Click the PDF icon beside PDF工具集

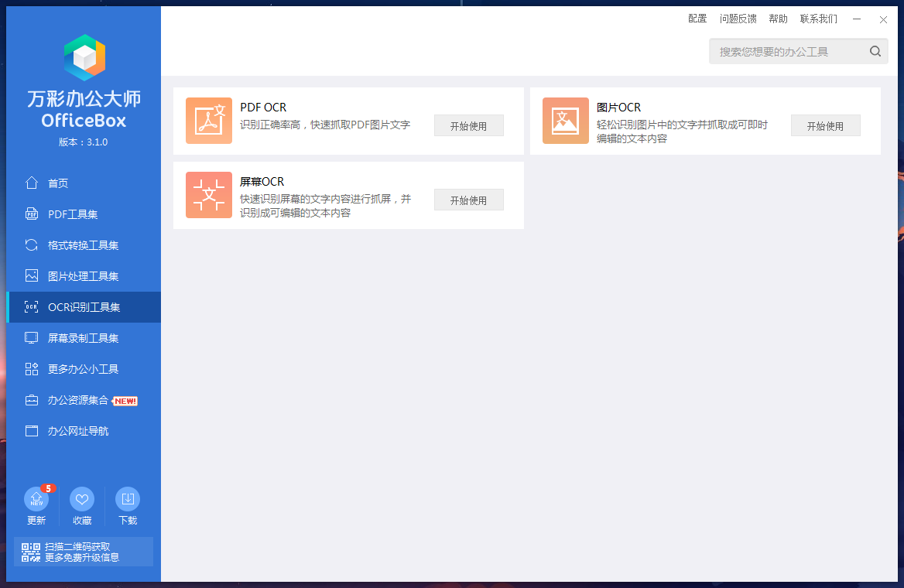pyautogui.click(x=32, y=214)
